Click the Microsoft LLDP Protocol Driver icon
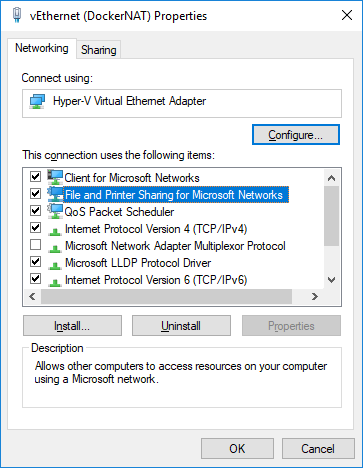The width and height of the screenshot is (363, 468). (x=55, y=264)
